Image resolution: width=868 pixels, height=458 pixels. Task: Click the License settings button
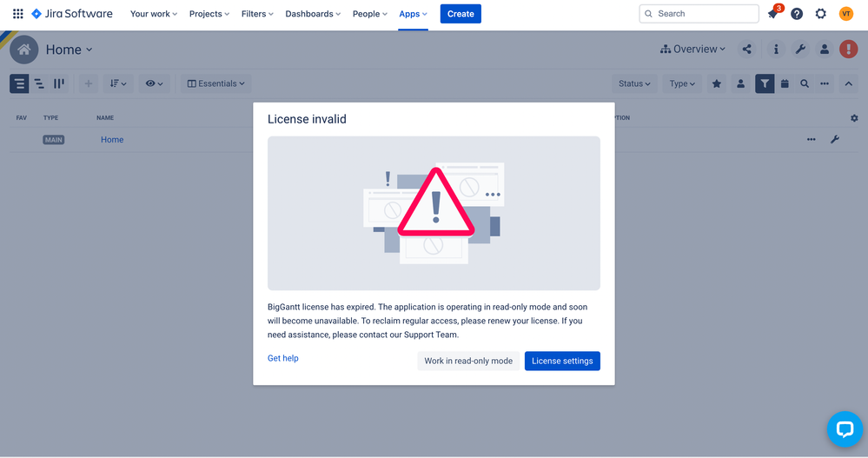pos(562,361)
